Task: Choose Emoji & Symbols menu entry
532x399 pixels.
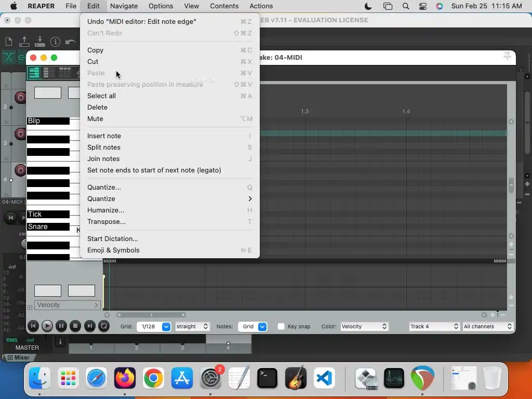Action: (x=170, y=250)
